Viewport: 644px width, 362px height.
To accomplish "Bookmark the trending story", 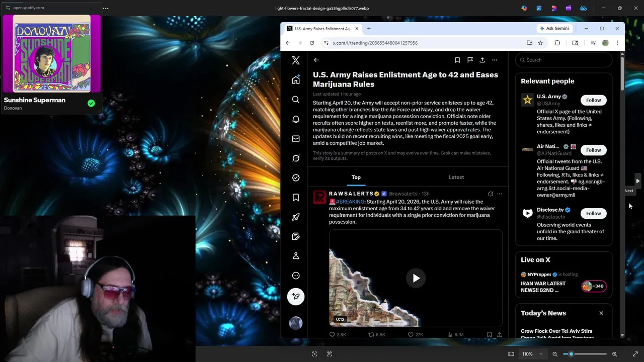I will (x=457, y=60).
